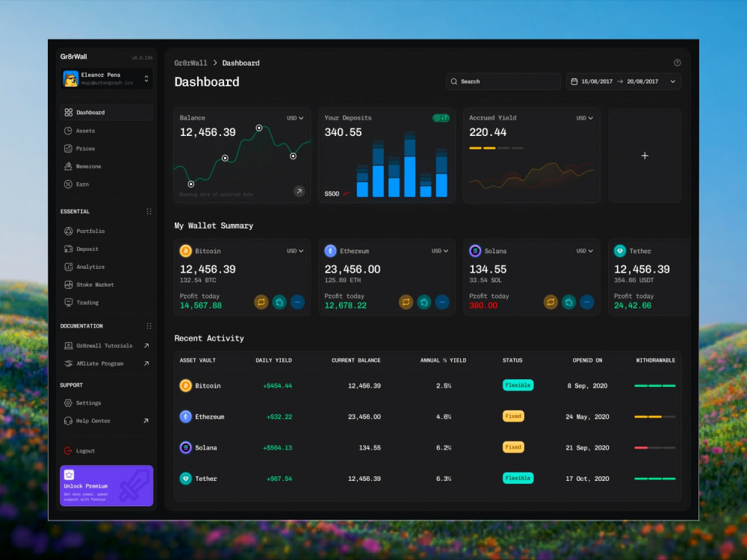The width and height of the screenshot is (747, 560).
Task: Click the Tether row in Recent Activity
Action: (x=427, y=479)
